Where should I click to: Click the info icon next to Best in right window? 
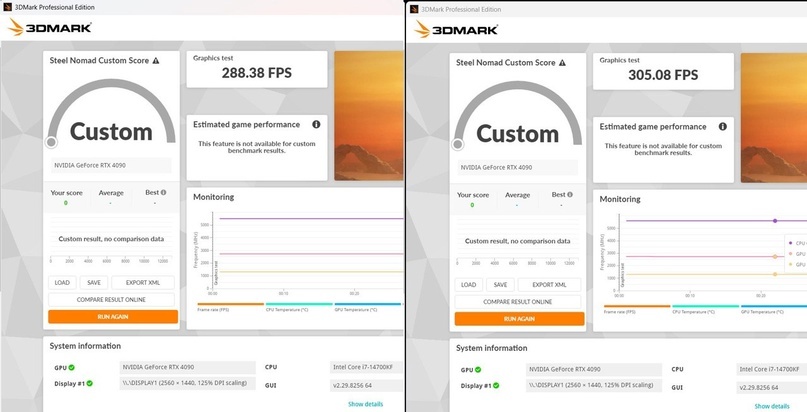[x=570, y=194]
